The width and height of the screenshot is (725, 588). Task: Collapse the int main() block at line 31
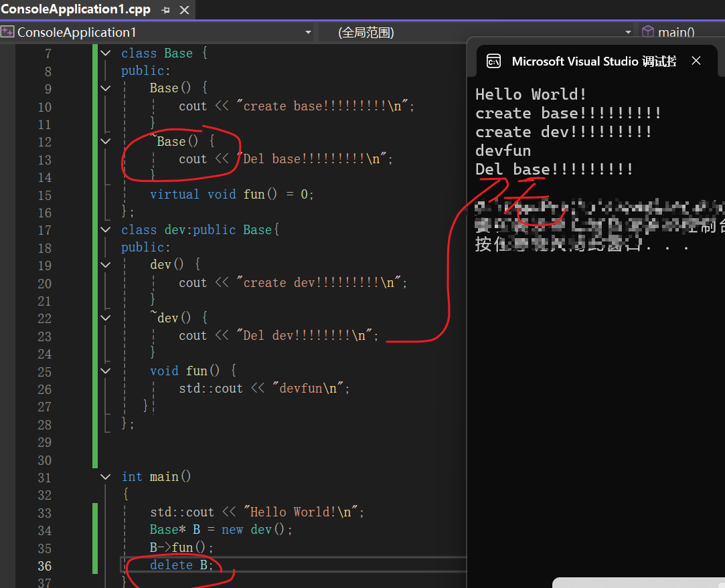click(105, 477)
